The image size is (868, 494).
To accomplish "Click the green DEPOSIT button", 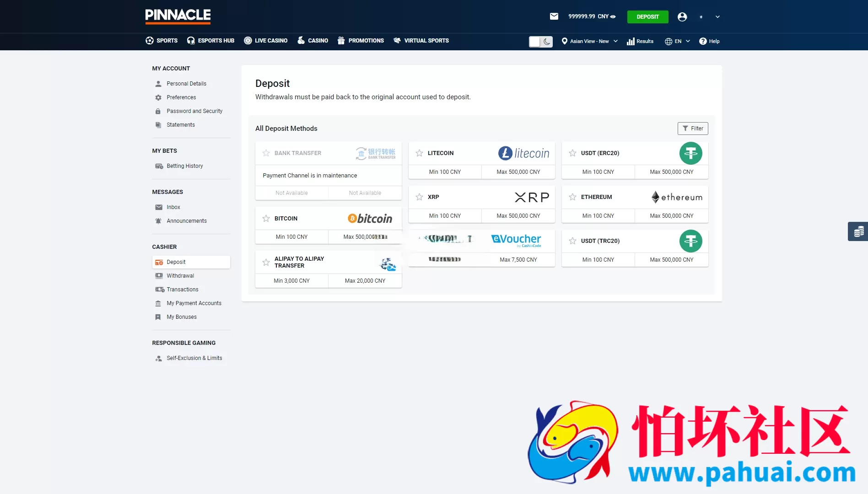I will click(x=648, y=17).
